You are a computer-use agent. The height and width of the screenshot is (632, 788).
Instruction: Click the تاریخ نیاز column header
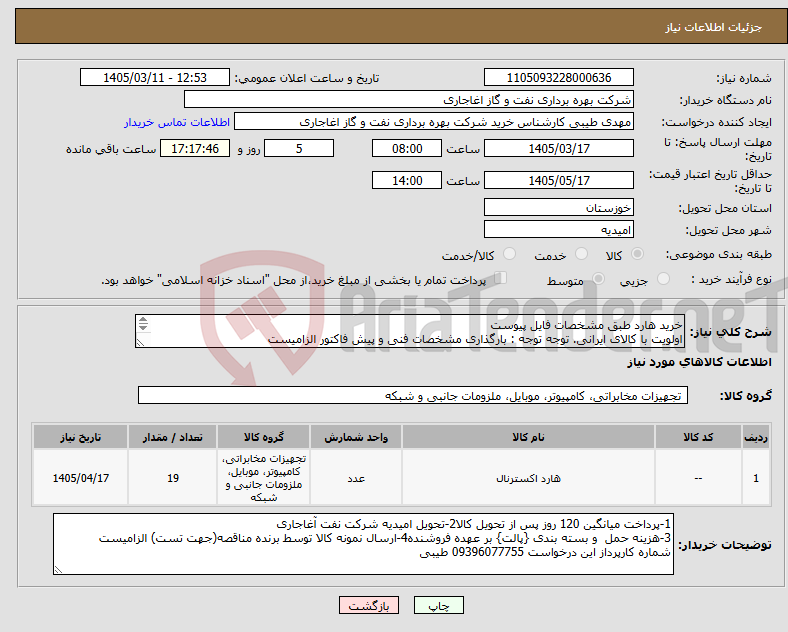tap(80, 437)
